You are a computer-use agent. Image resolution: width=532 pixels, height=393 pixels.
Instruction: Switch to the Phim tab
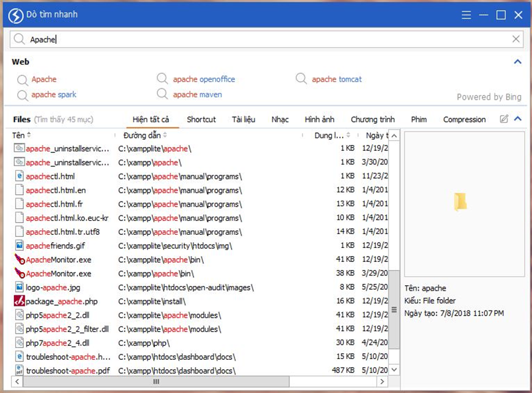click(x=419, y=120)
